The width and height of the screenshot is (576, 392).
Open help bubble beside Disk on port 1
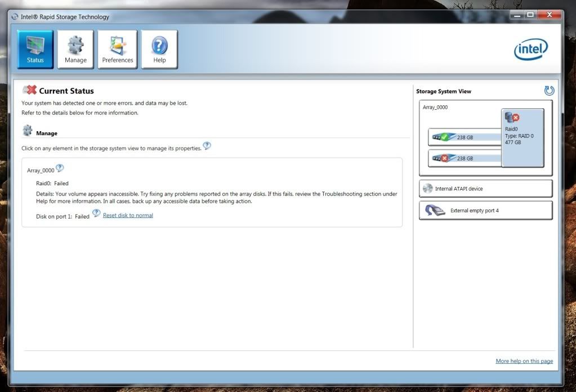[x=96, y=213]
